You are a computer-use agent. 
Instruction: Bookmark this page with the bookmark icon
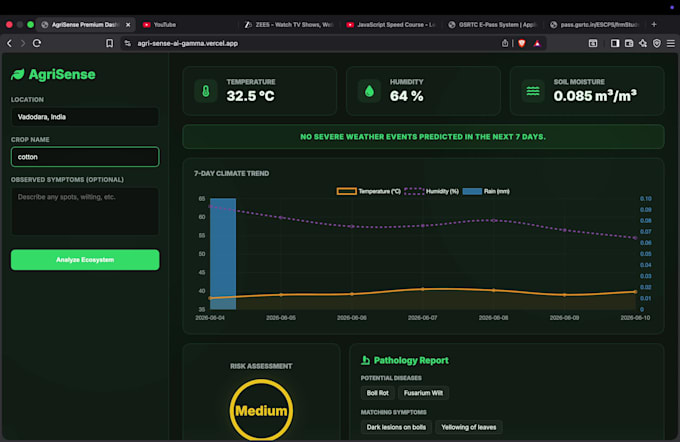coord(110,43)
